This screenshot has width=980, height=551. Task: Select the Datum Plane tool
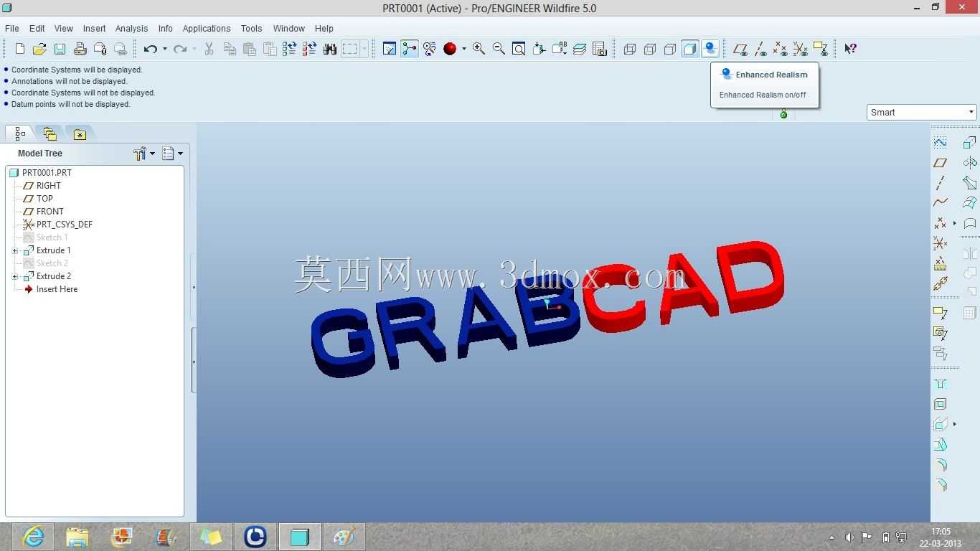[941, 163]
